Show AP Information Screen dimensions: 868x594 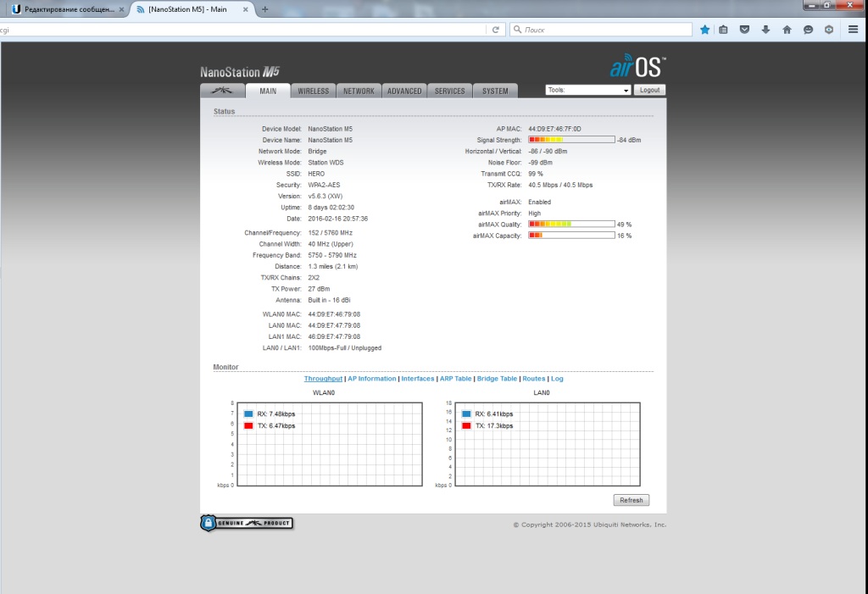click(372, 379)
